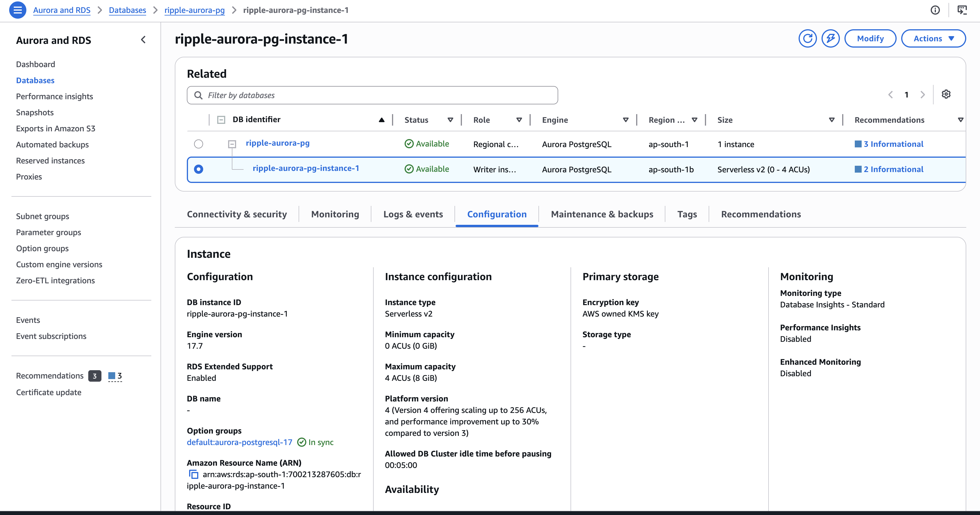
Task: Open the Engine column sort arrow
Action: (626, 120)
